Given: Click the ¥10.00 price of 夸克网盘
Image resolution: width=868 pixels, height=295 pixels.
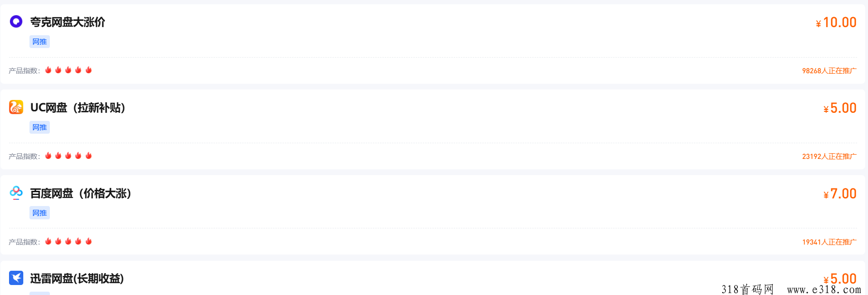Looking at the screenshot, I should (836, 22).
